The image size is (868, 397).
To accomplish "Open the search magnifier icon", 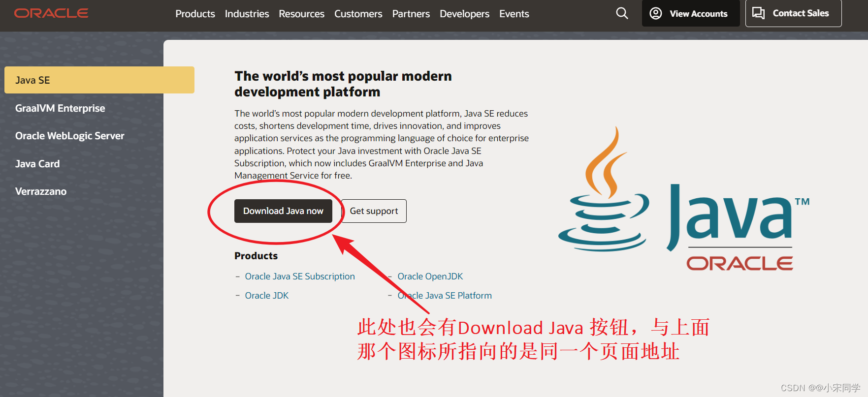I will [622, 13].
